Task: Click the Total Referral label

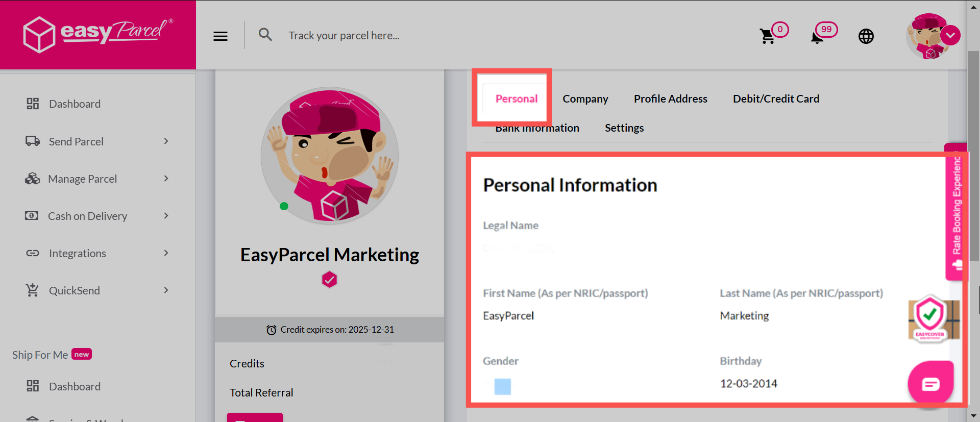Action: click(261, 393)
